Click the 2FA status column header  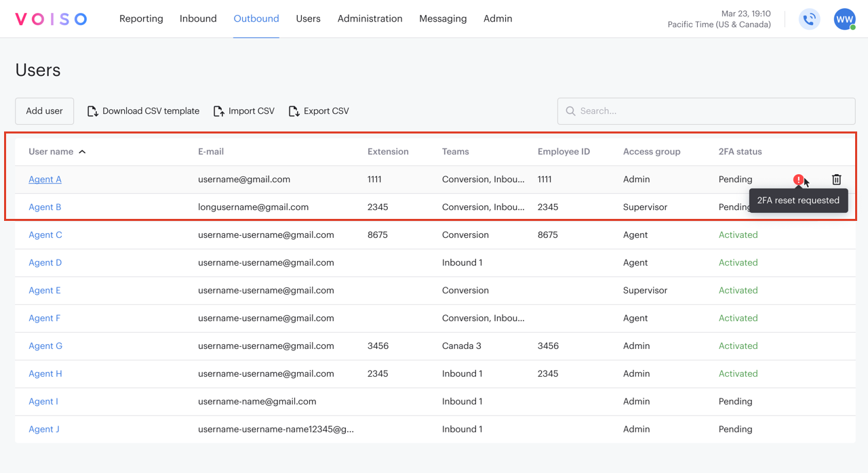click(x=741, y=152)
